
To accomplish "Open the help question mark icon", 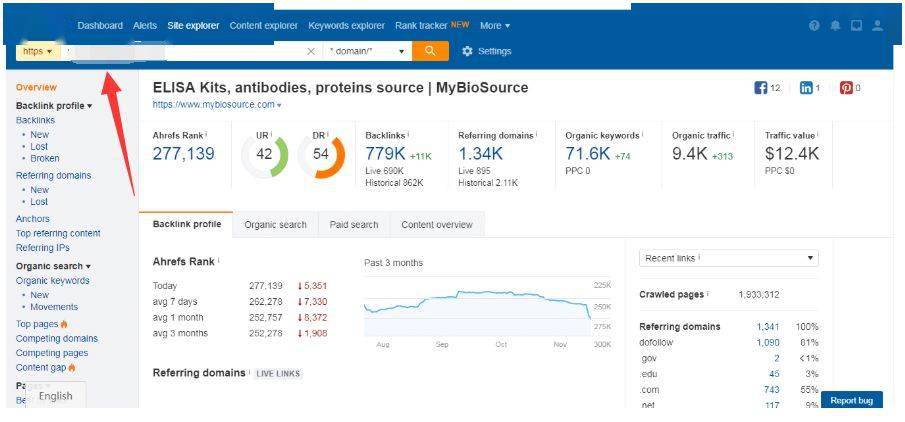I will (814, 25).
